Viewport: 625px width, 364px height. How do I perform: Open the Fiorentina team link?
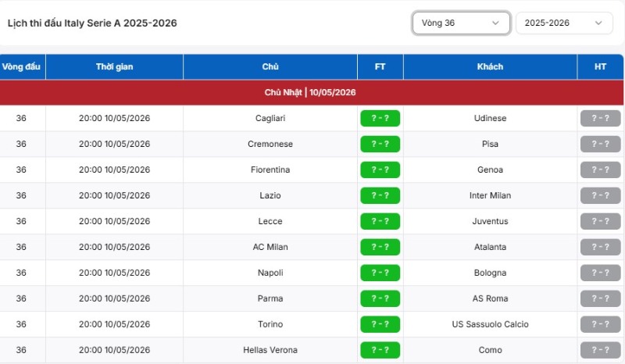[270, 170]
